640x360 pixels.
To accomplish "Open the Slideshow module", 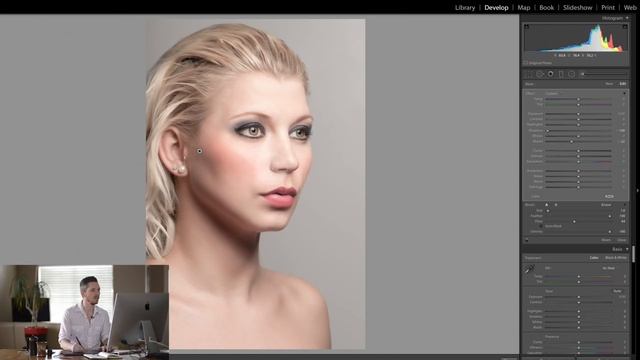I will coord(578,7).
